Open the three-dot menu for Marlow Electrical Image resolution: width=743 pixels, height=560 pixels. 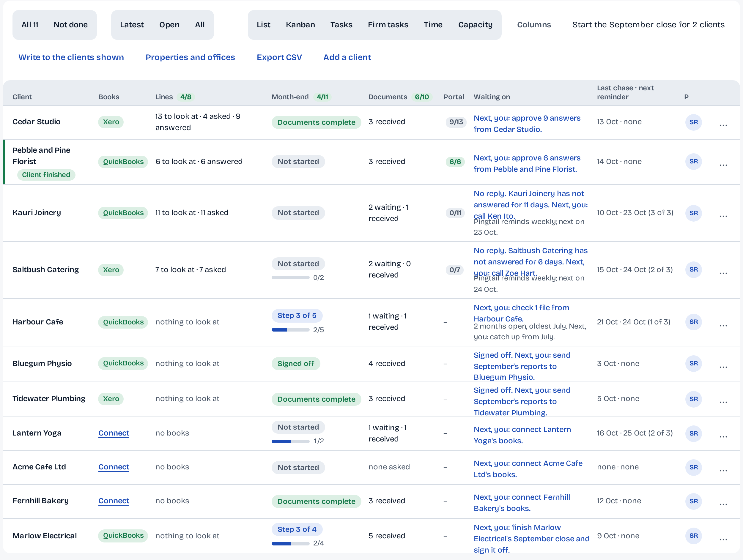[723, 540]
